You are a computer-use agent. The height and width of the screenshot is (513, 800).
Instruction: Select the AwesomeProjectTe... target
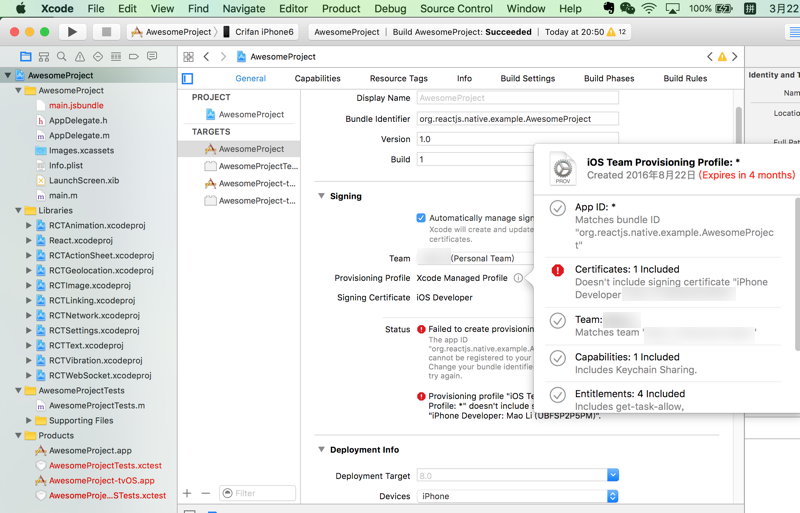coord(251,166)
